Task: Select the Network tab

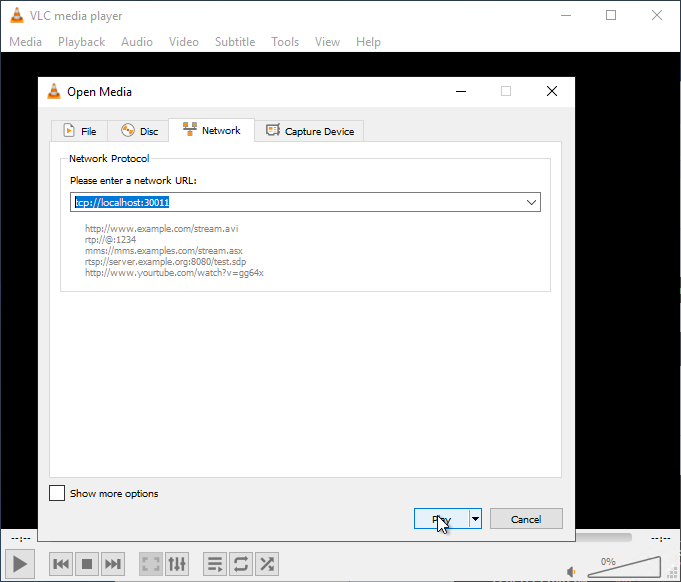Action: 212,130
